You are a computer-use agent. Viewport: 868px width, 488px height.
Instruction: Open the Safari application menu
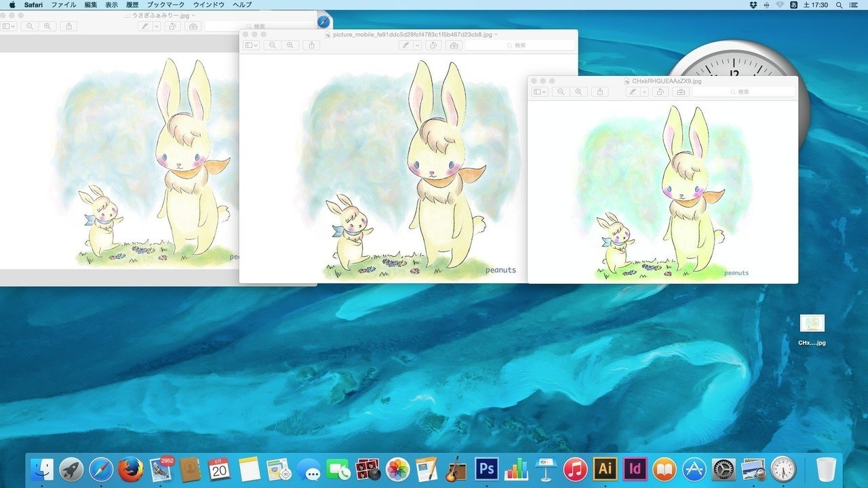coord(33,5)
